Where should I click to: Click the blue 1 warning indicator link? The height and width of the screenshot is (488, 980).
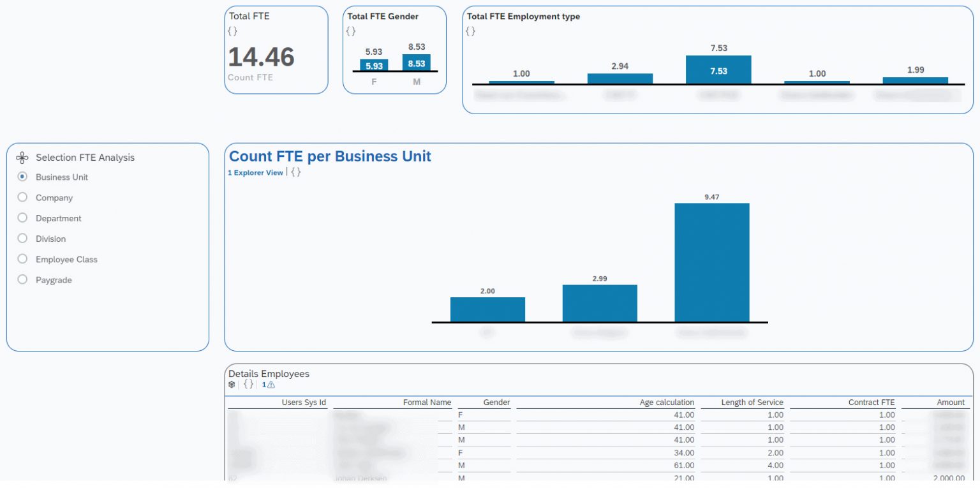click(264, 384)
